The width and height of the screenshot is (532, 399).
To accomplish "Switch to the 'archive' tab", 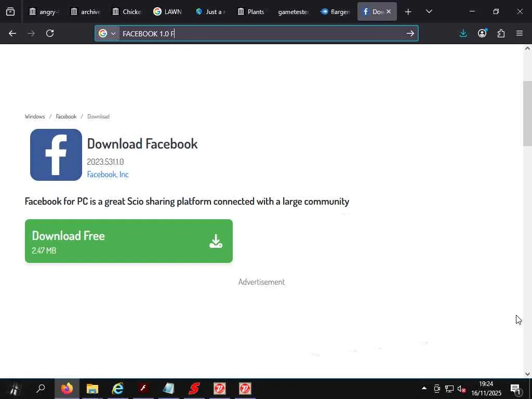I will click(85, 11).
